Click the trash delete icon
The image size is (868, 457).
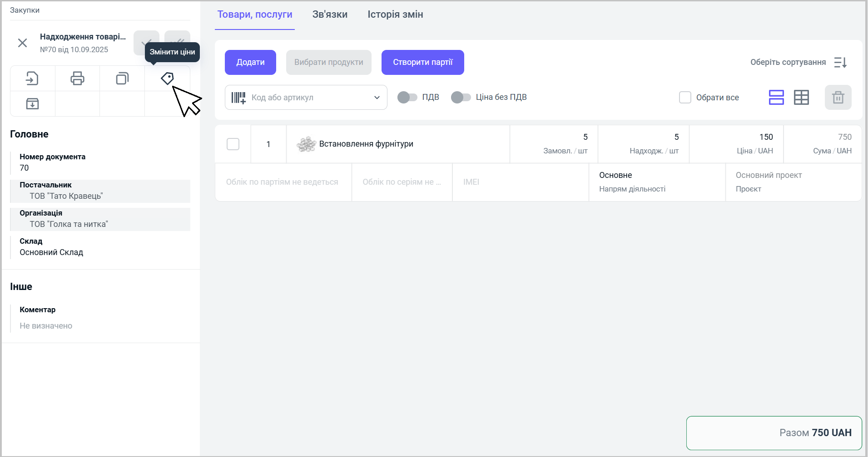click(x=838, y=98)
